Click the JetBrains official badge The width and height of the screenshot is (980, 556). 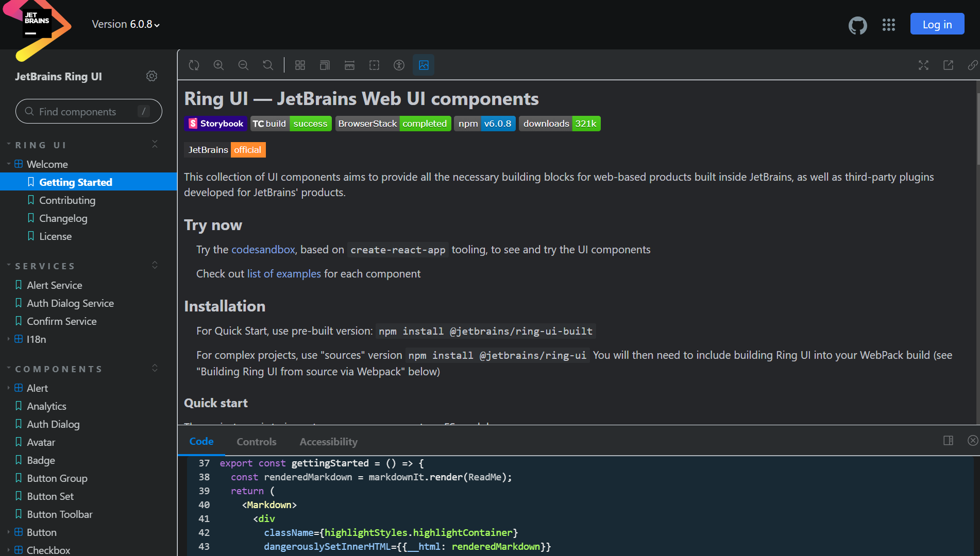(x=225, y=150)
